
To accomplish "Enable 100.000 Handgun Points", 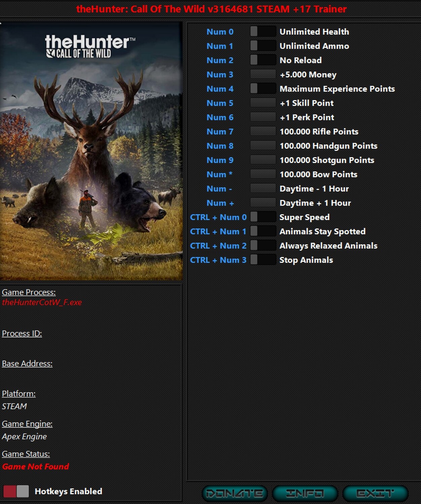I will (263, 146).
